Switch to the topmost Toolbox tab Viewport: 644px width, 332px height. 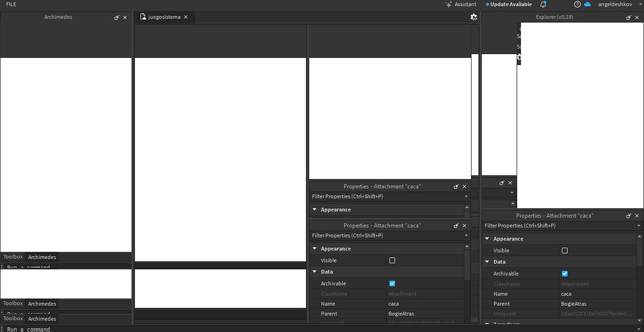[13, 257]
